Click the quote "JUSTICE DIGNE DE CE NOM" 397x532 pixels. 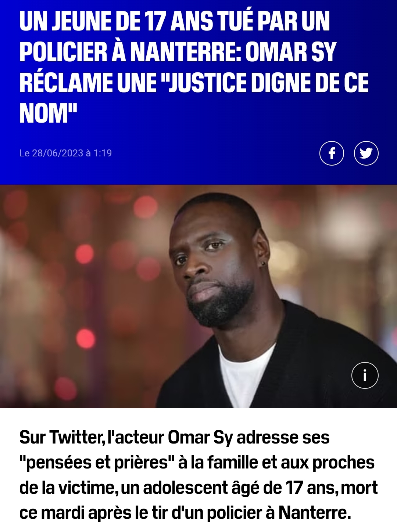[x=194, y=98]
